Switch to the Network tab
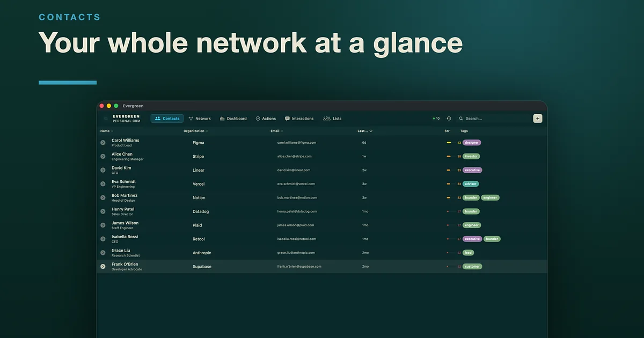 point(200,119)
